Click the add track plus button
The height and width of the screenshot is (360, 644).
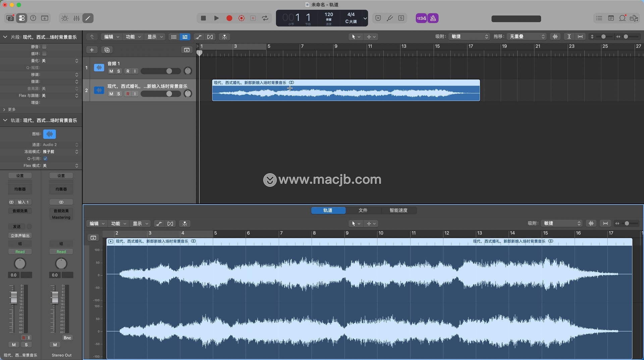coord(92,50)
